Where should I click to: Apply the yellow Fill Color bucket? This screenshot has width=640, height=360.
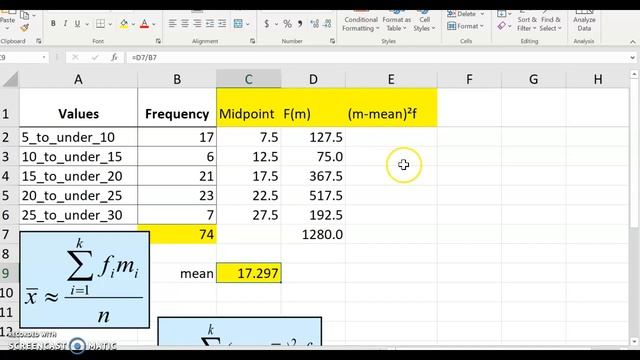[x=124, y=24]
